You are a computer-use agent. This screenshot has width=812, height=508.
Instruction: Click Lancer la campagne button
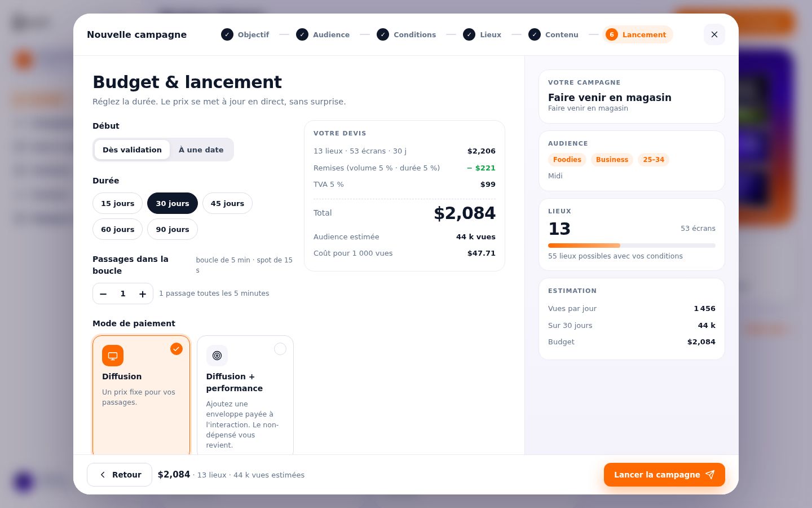point(664,475)
